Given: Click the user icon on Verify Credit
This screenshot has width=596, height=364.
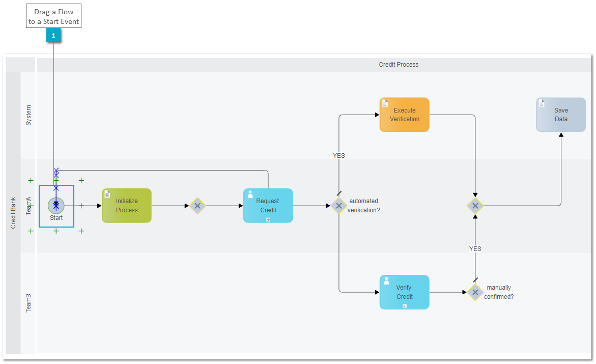Looking at the screenshot, I should (387, 281).
